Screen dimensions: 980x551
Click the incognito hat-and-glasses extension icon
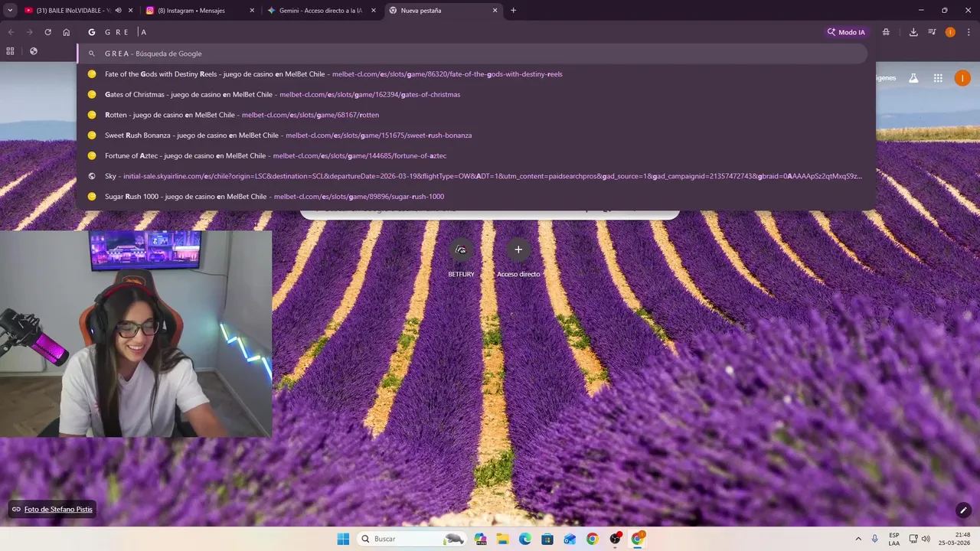point(886,32)
